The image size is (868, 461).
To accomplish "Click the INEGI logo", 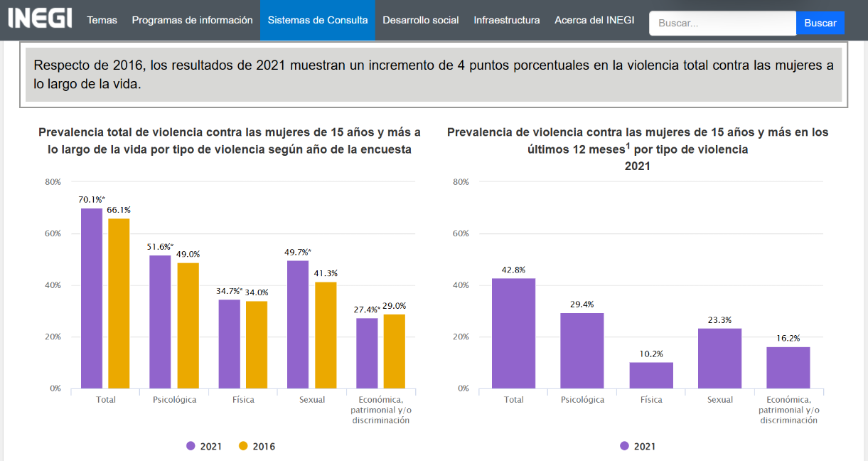I will point(39,19).
